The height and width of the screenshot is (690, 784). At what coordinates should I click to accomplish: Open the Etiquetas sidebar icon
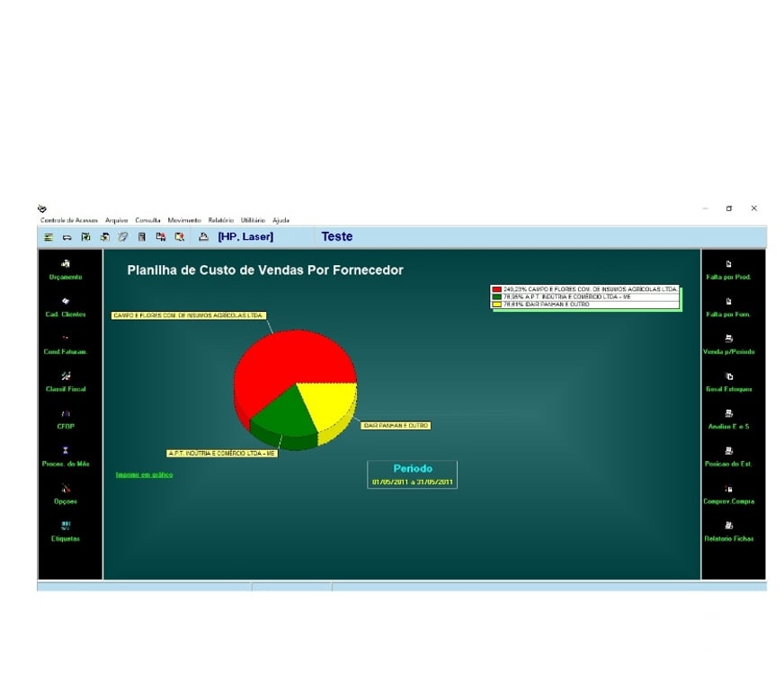(x=66, y=526)
